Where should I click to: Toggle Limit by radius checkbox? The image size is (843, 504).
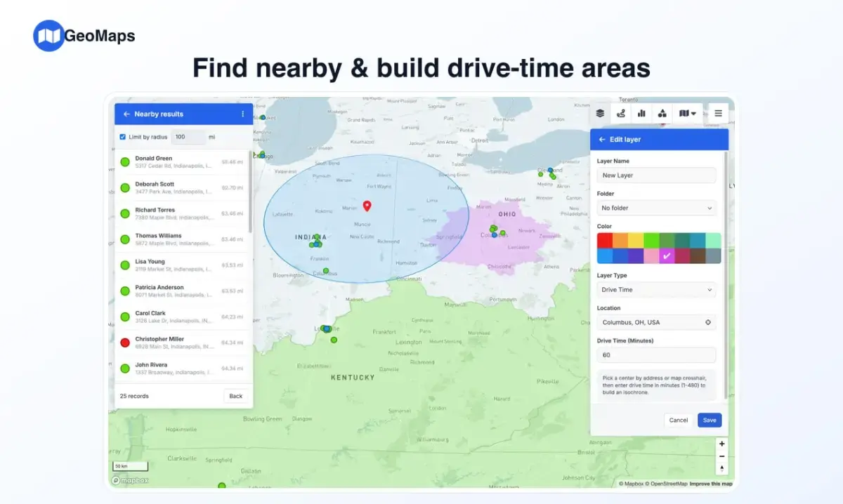(123, 137)
